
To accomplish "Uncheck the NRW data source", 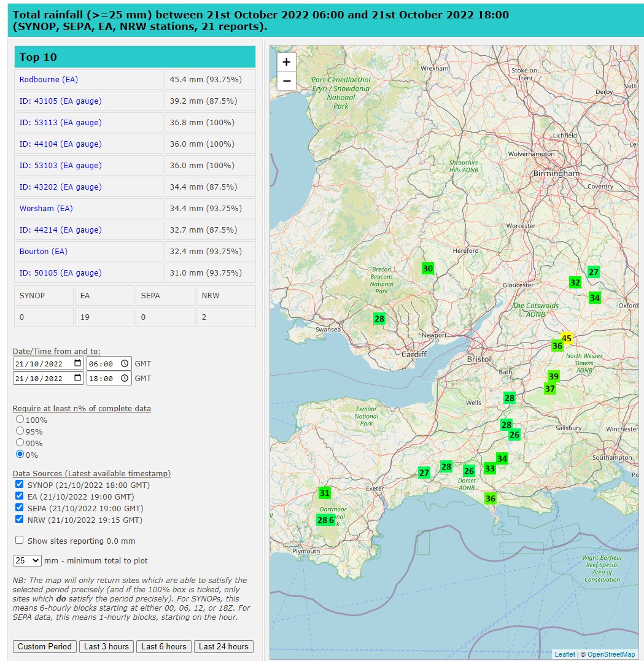I will click(x=20, y=519).
